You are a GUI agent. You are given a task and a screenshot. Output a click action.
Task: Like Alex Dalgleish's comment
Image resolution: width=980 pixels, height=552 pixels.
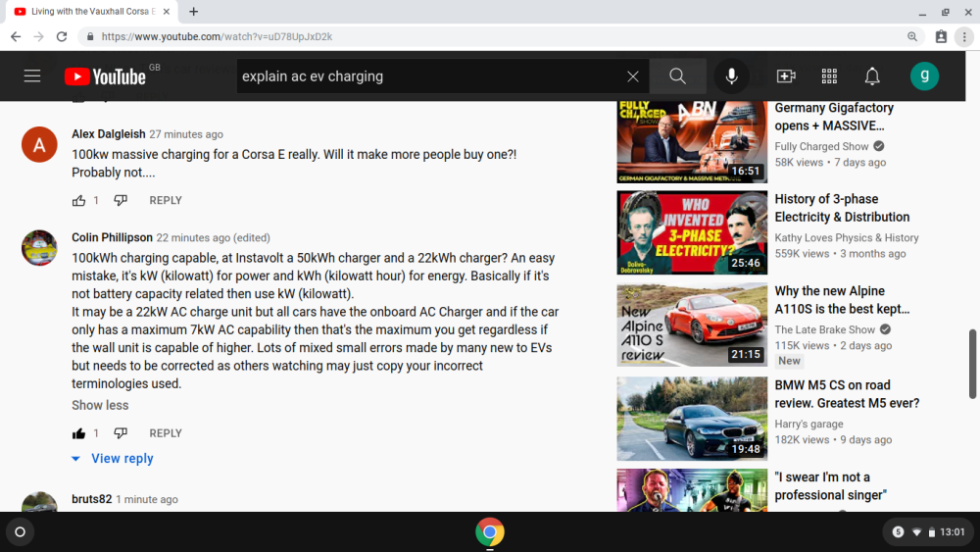click(x=78, y=201)
